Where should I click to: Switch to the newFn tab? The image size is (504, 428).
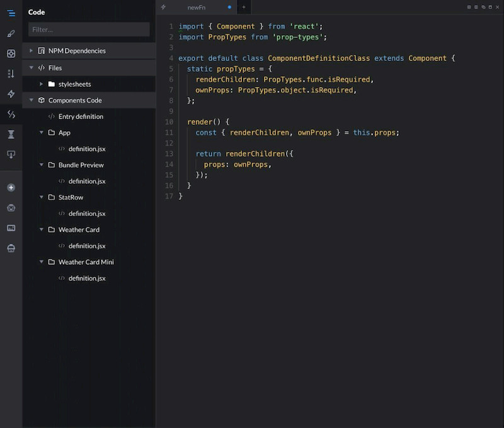197,7
